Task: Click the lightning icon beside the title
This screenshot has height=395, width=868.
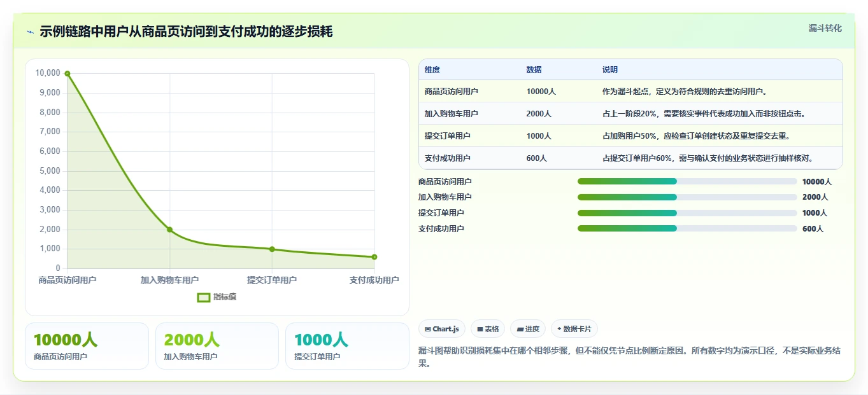Action: [x=30, y=32]
